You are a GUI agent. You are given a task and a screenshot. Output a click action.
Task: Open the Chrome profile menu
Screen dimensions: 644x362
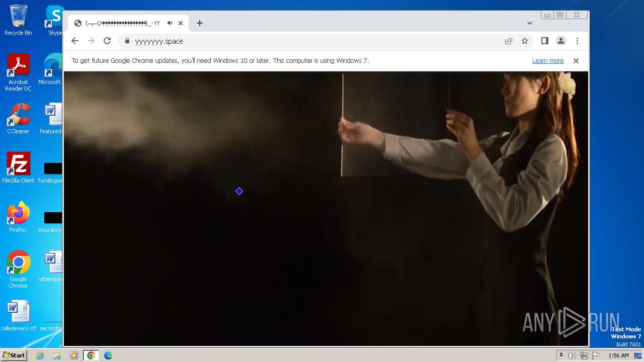coord(561,41)
